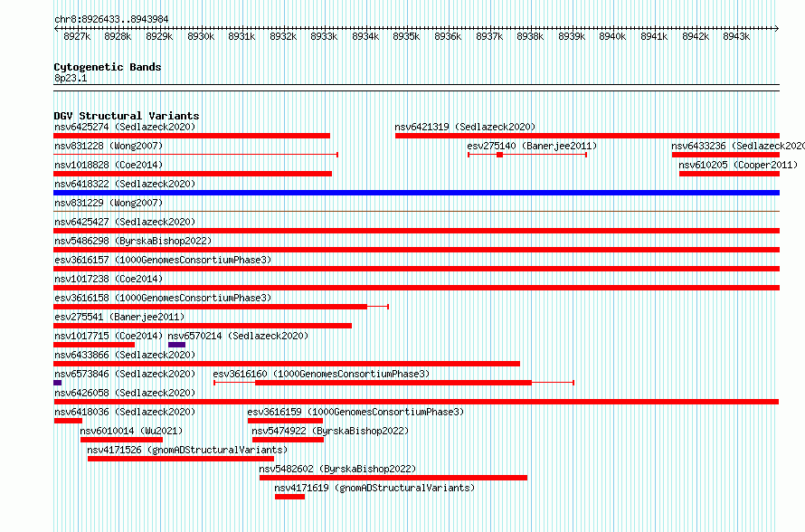Viewport: 805px width, 532px height.
Task: Click the nsv5486298 (ByrskaBishop2022) label
Action: (133, 241)
